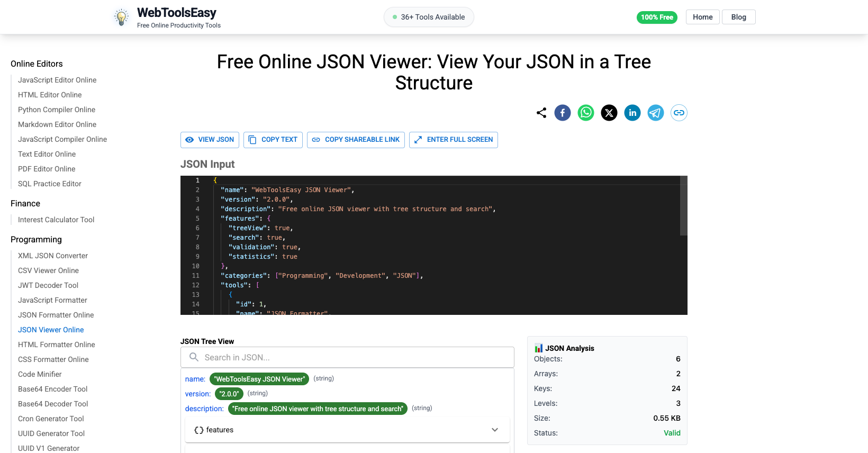Copy page link using chain icon
Viewport: 868px width, 453px height.
click(679, 113)
